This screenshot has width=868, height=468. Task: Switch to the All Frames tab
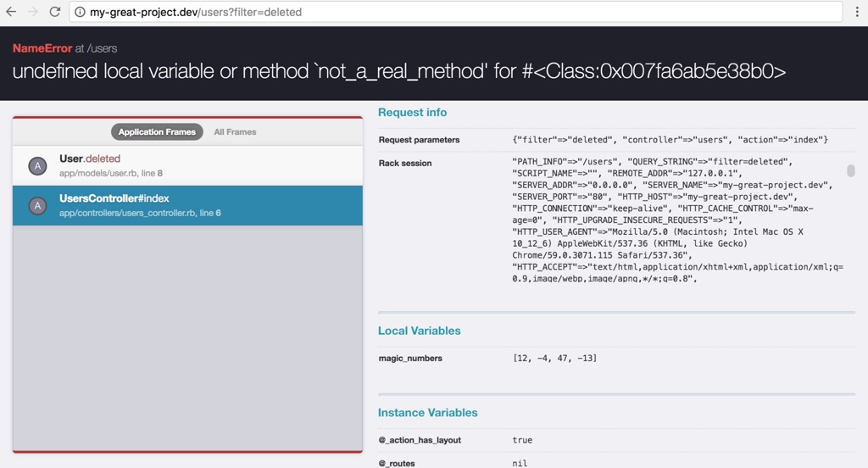pyautogui.click(x=236, y=131)
